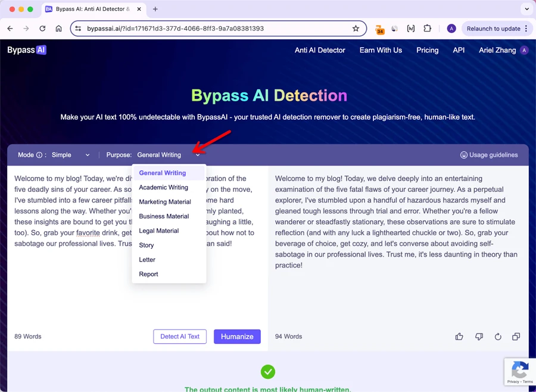Open site information icon in address bar
Screen dimensions: 536x392
78,29
